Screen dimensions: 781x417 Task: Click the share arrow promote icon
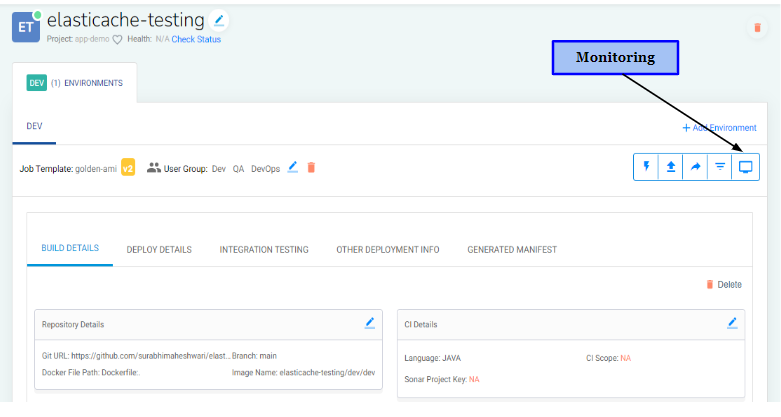(x=695, y=166)
